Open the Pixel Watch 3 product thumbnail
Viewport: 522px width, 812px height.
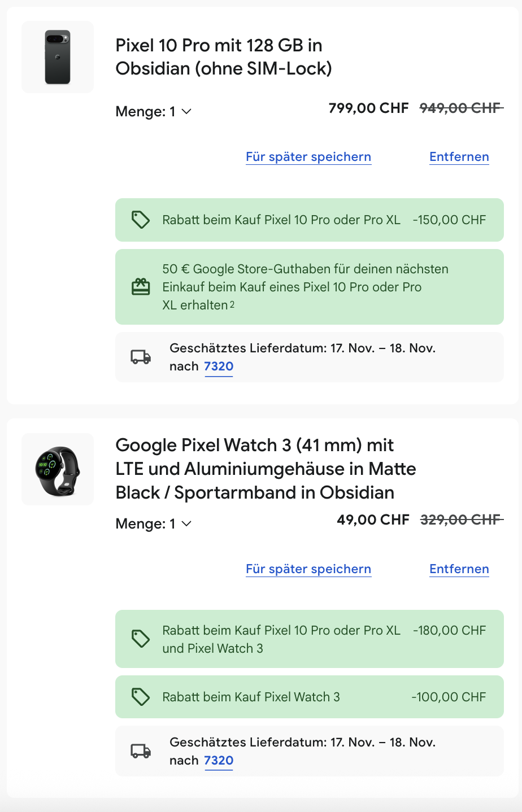[58, 469]
